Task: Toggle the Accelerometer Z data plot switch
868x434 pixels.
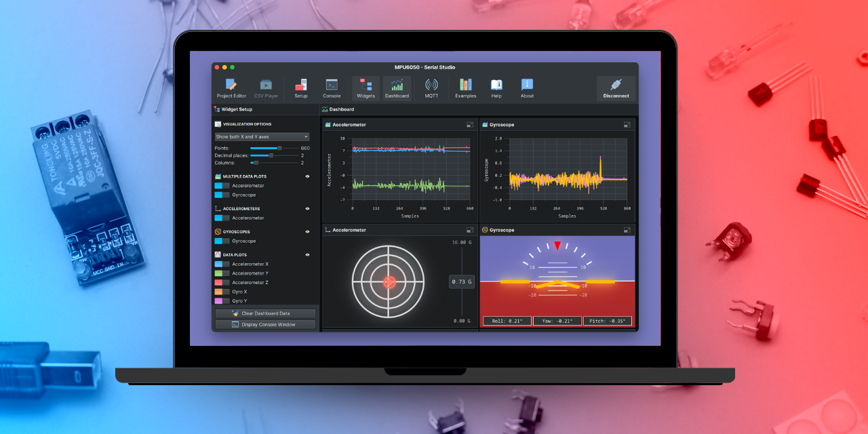Action: (x=222, y=282)
